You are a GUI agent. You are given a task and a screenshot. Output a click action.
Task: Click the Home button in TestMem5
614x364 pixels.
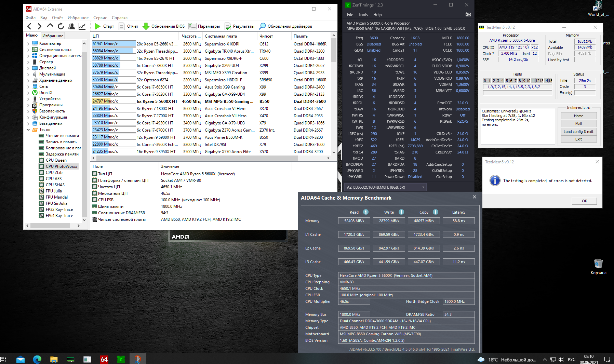[578, 116]
